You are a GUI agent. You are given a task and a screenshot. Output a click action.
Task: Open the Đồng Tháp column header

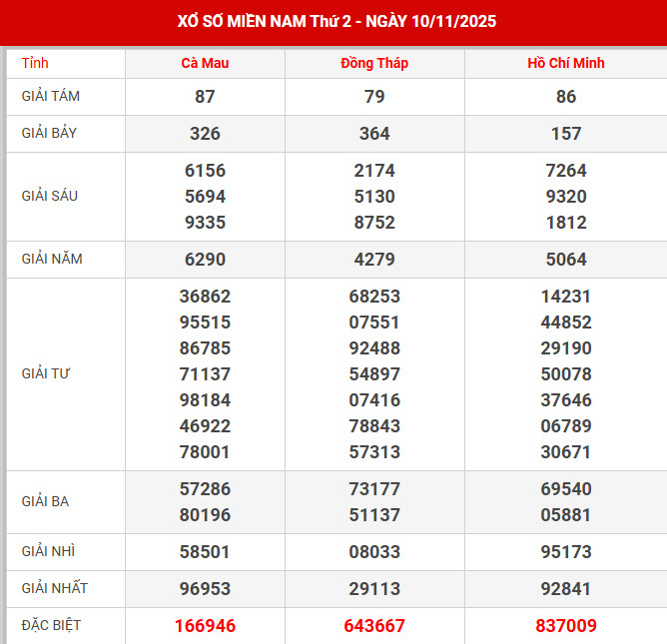pos(374,63)
